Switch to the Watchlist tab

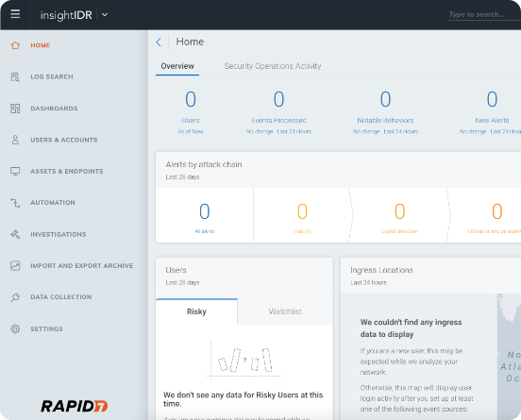(x=285, y=311)
